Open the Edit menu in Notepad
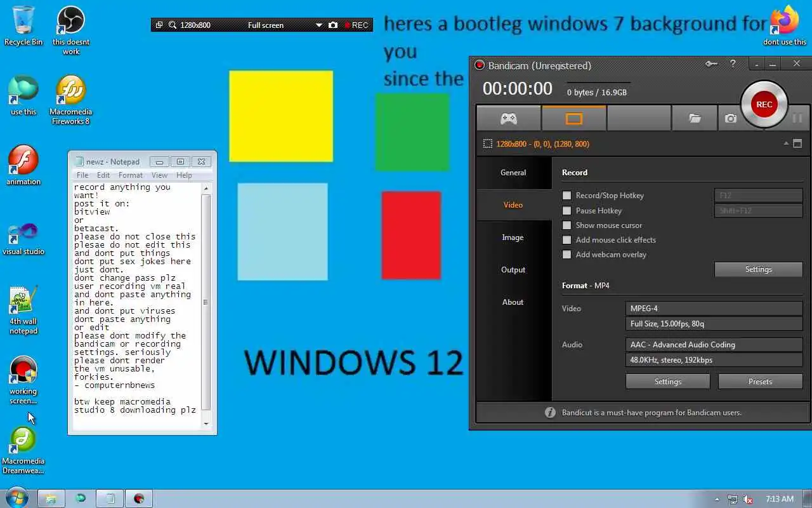 (x=103, y=175)
